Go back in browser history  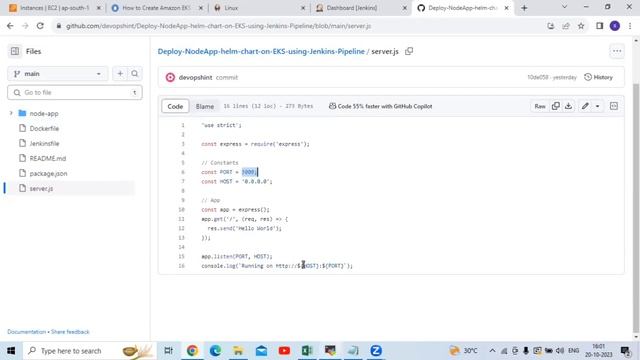10,26
